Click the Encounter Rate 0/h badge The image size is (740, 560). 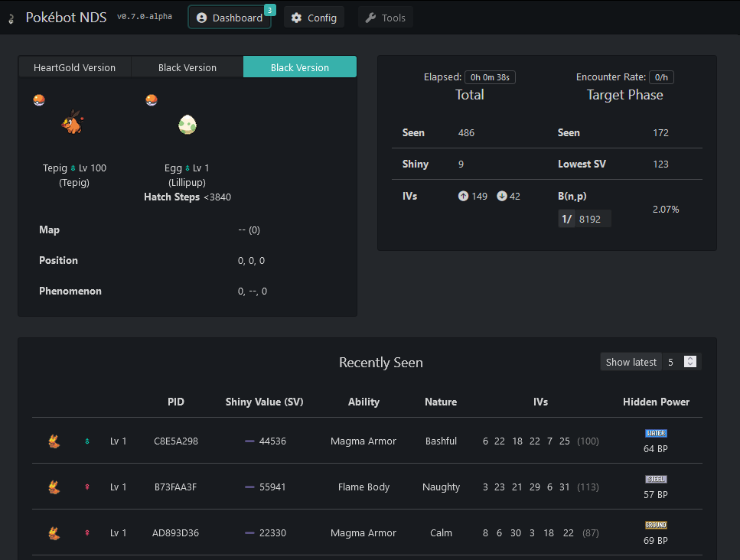click(661, 77)
